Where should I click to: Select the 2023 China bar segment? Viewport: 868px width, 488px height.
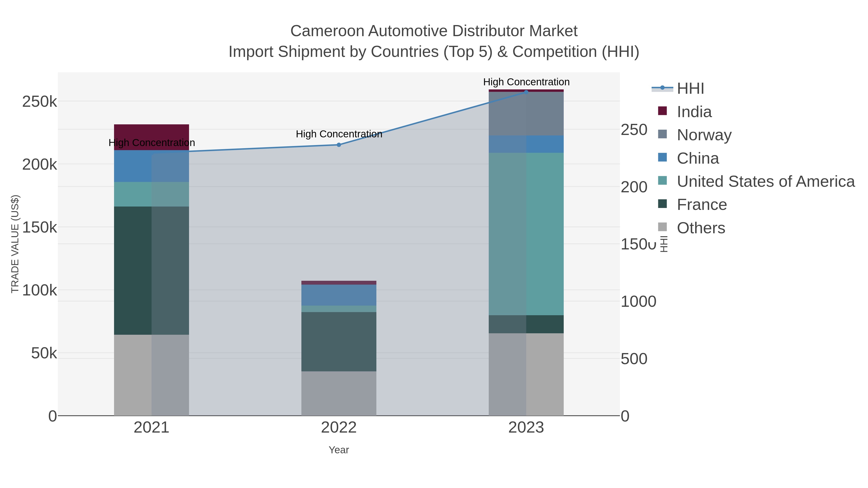526,144
